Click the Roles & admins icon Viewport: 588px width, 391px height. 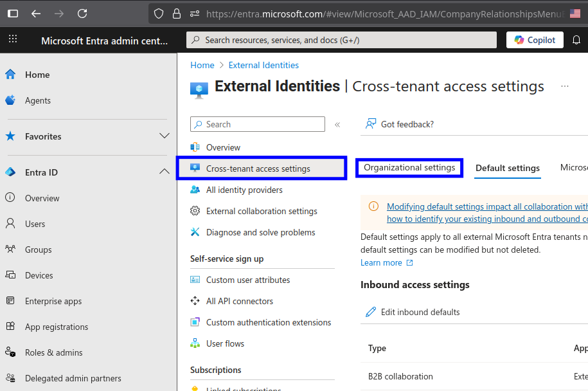click(10, 352)
